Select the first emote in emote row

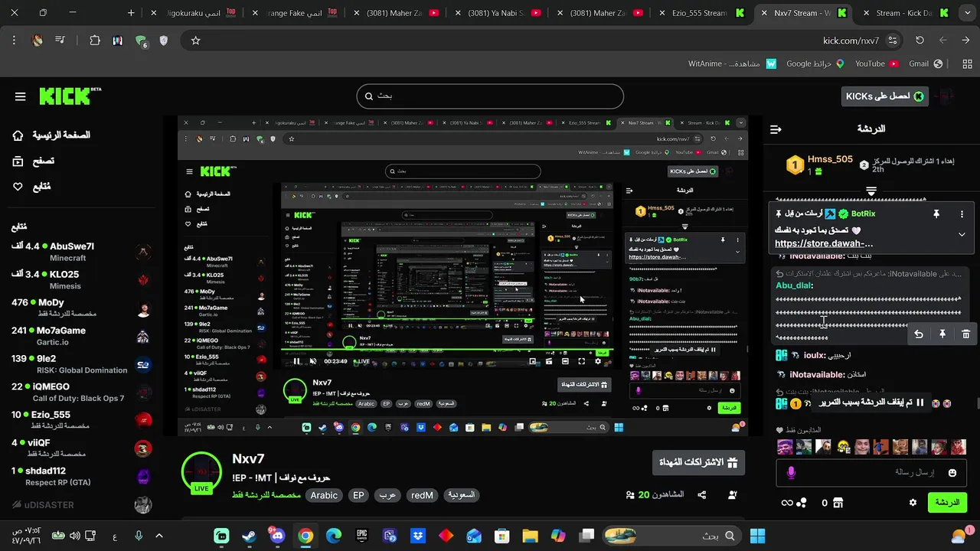coord(785,447)
